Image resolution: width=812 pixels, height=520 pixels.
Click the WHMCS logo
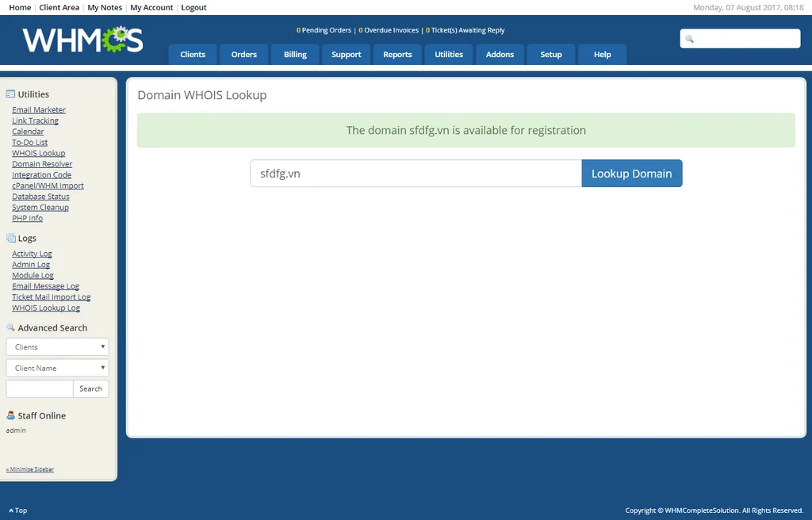coord(82,40)
